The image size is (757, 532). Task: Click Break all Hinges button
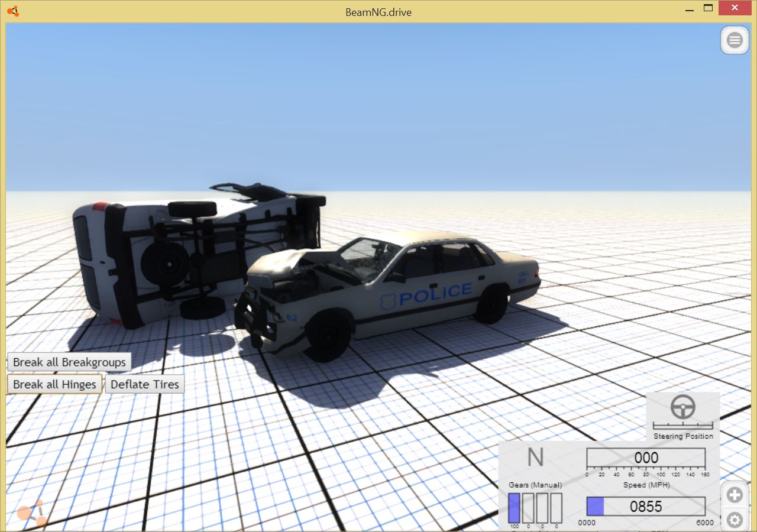(54, 384)
